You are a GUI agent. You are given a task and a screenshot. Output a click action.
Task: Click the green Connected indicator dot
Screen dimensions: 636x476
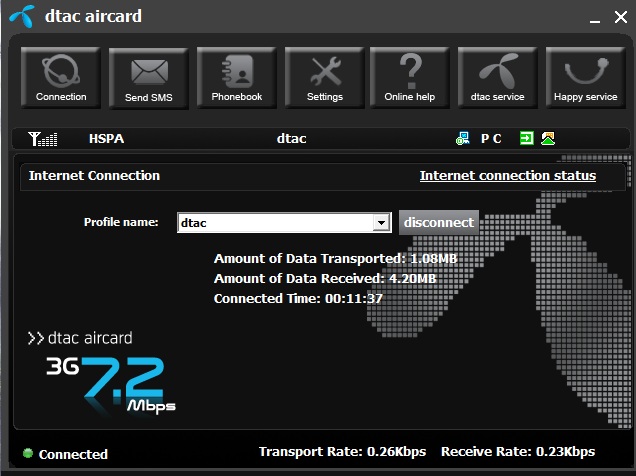tap(28, 453)
